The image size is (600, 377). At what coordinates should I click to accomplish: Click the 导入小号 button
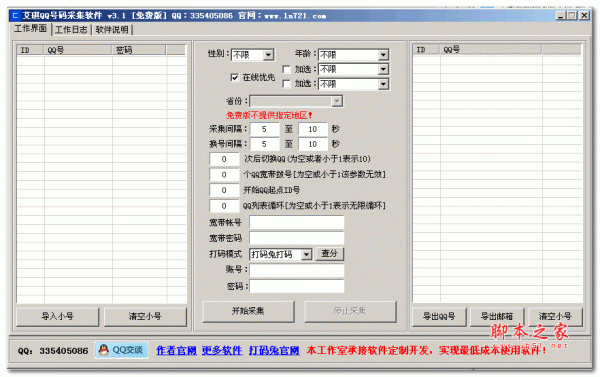(x=57, y=317)
